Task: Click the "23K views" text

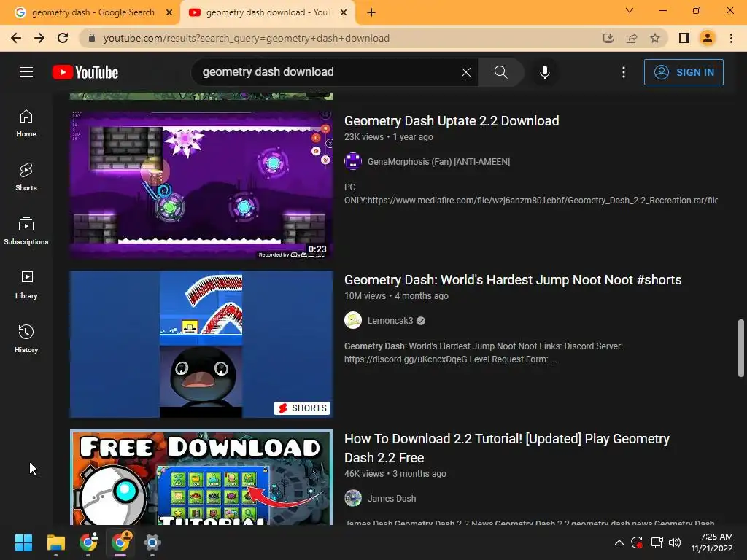Action: click(x=364, y=137)
